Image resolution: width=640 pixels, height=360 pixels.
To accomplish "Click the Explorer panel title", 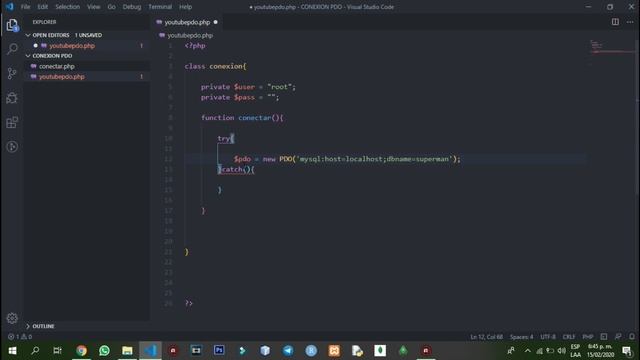I will pyautogui.click(x=44, y=22).
